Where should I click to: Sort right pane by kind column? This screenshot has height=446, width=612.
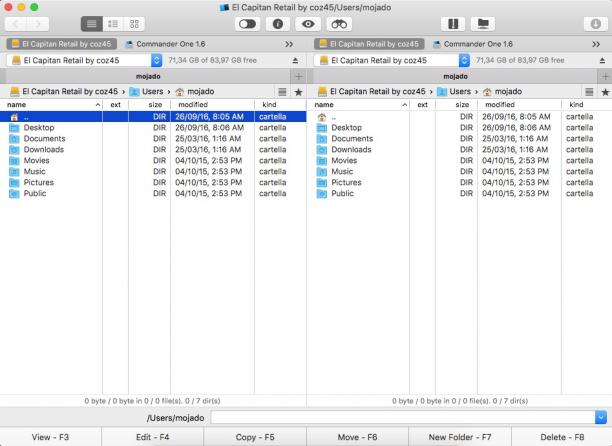(586, 105)
